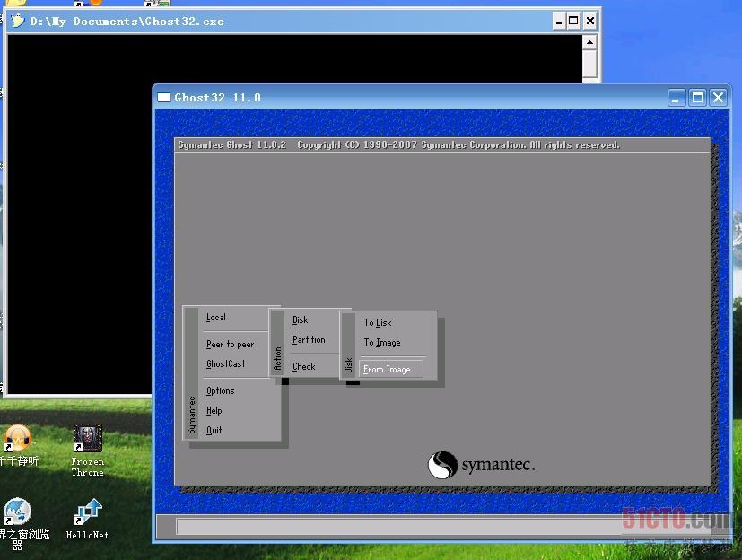Viewport: 742px width, 560px height.
Task: Maximize the Ghost32 11.0 window
Action: tap(697, 98)
